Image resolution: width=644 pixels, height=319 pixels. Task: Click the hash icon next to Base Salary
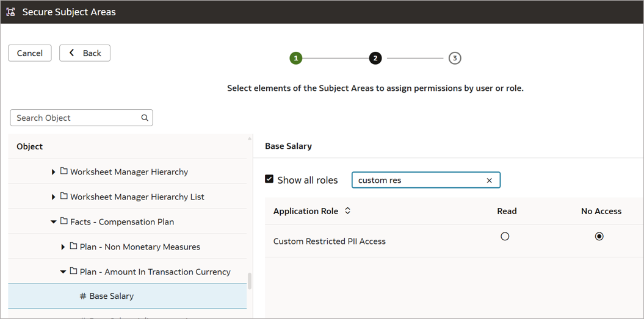click(x=82, y=296)
